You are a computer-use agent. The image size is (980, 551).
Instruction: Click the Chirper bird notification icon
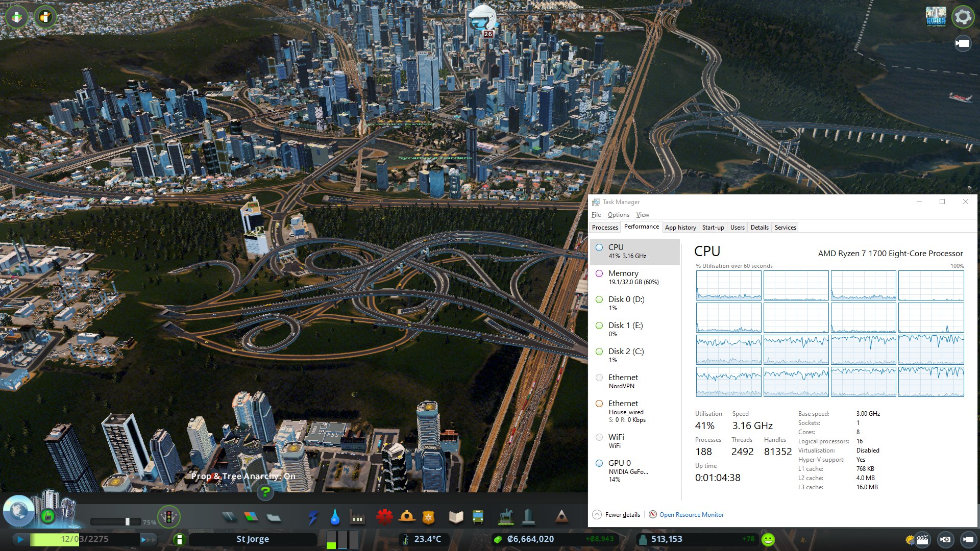coord(482,18)
